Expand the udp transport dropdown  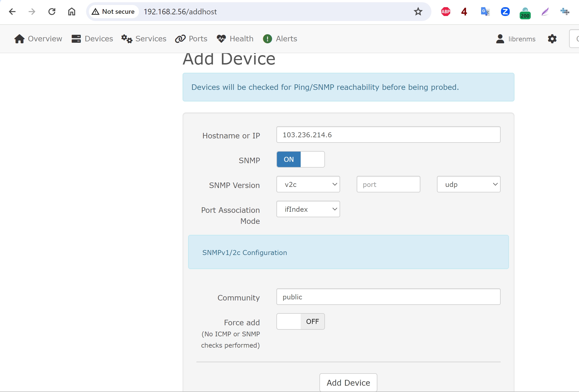[468, 184]
